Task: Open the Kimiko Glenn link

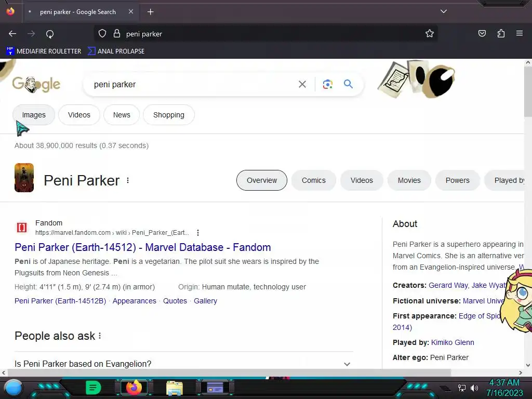Action: coord(453,343)
